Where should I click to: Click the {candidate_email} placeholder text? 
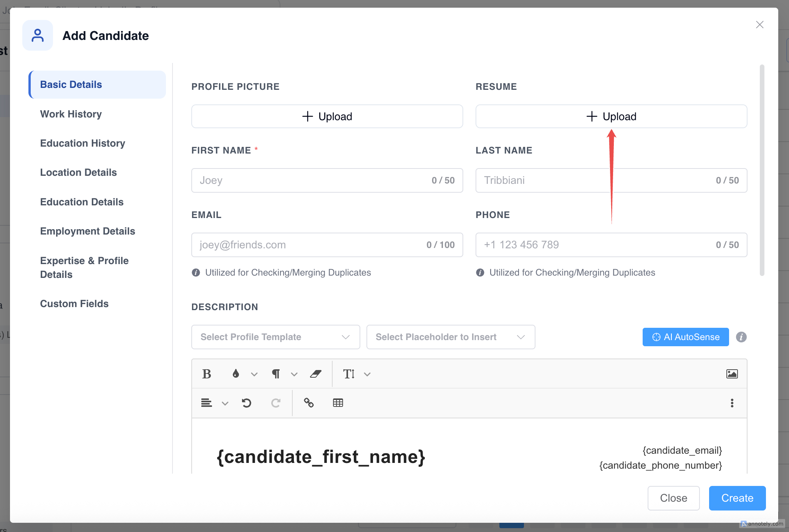pyautogui.click(x=682, y=450)
